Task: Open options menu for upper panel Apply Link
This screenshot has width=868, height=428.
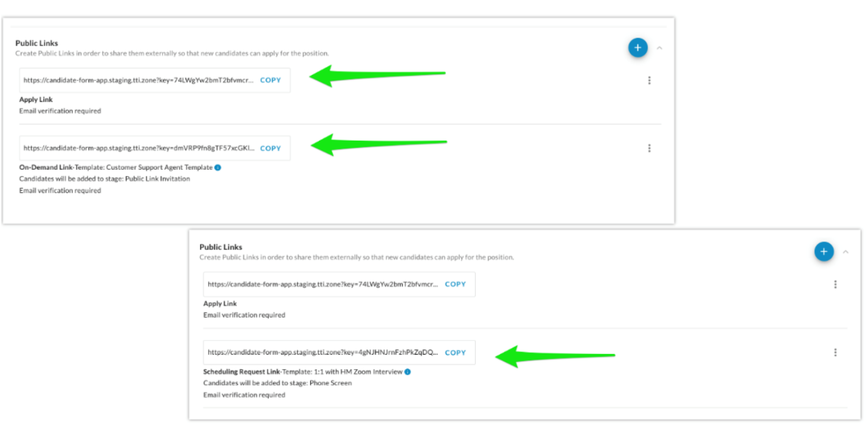Action: 649,80
